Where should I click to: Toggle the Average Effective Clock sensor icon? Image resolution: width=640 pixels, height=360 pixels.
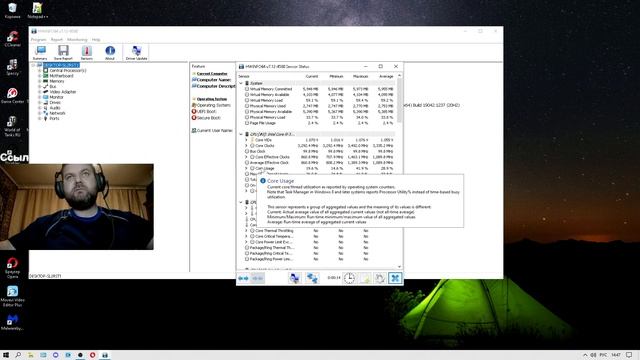click(247, 162)
